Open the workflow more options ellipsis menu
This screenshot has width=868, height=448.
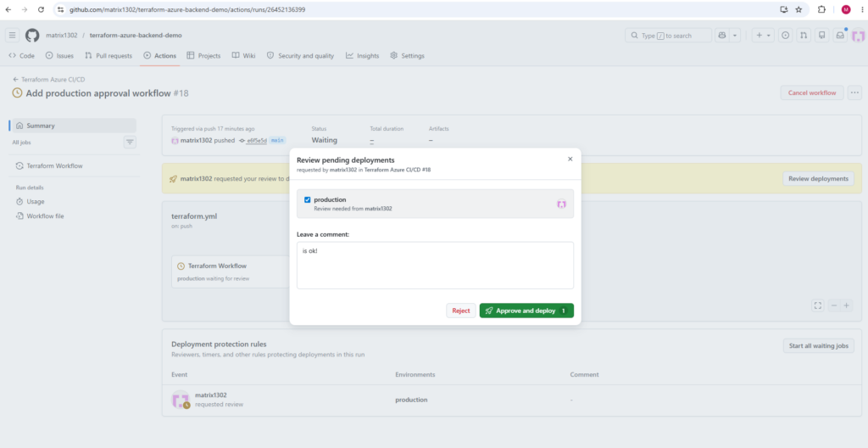pos(854,92)
